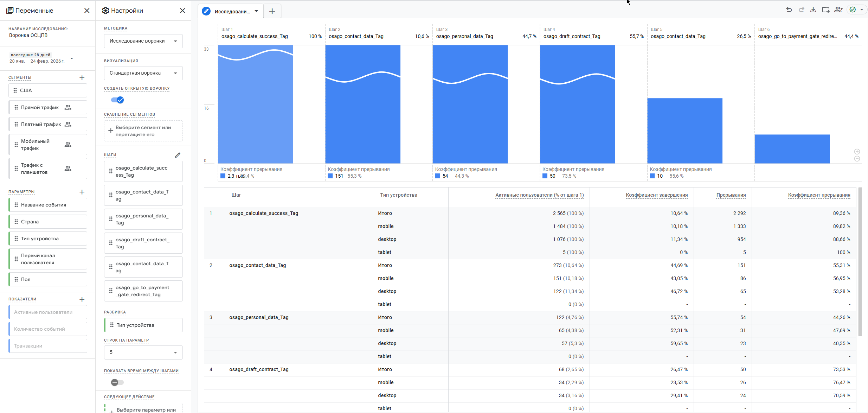Add a new exploration tab
Screen dimensions: 868x413
click(272, 11)
